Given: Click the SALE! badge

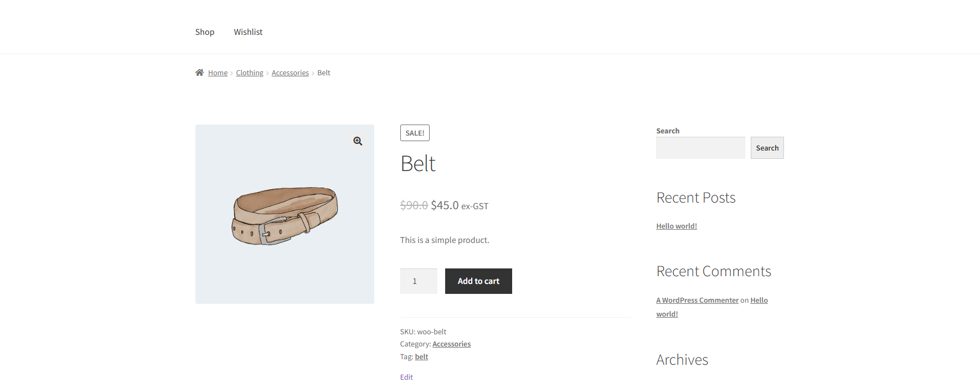Looking at the screenshot, I should pos(415,133).
